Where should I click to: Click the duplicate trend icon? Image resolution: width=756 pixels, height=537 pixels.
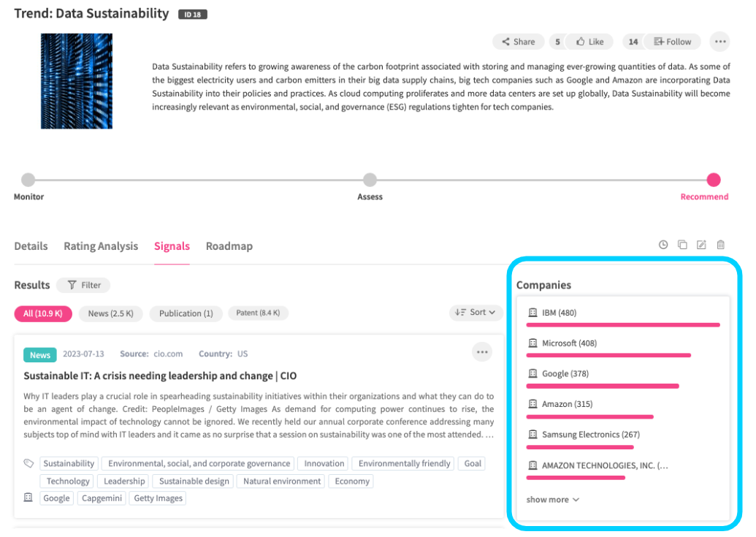tap(682, 245)
